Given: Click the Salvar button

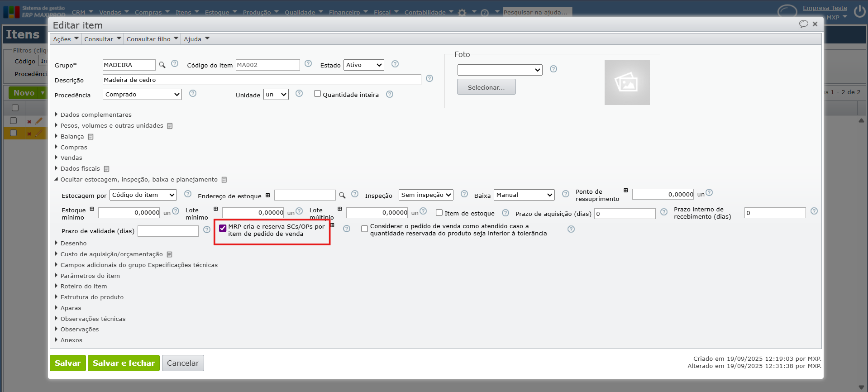Looking at the screenshot, I should [68, 363].
